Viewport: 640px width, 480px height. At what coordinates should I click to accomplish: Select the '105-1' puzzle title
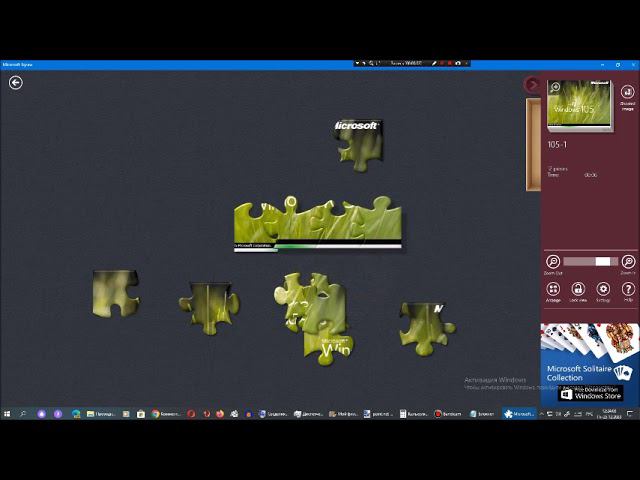tap(557, 144)
